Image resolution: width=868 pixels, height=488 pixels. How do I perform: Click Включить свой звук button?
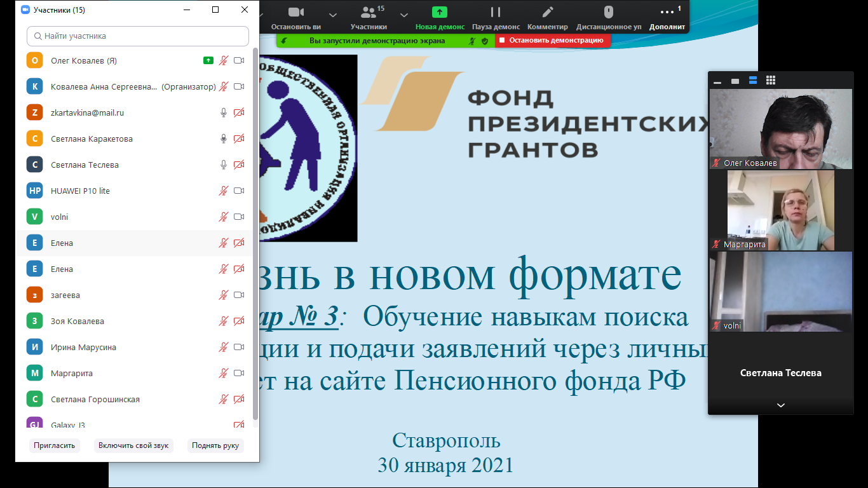(x=133, y=445)
